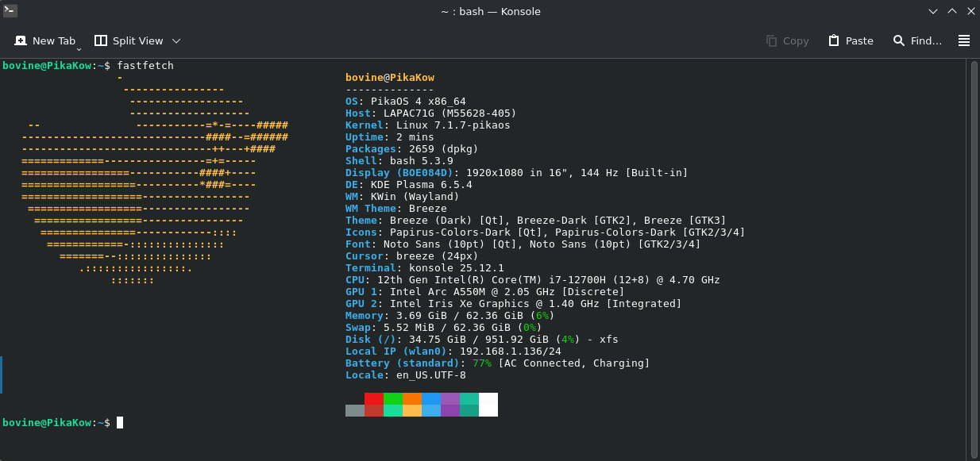
Task: Click the green color block in palette
Action: 393,398
